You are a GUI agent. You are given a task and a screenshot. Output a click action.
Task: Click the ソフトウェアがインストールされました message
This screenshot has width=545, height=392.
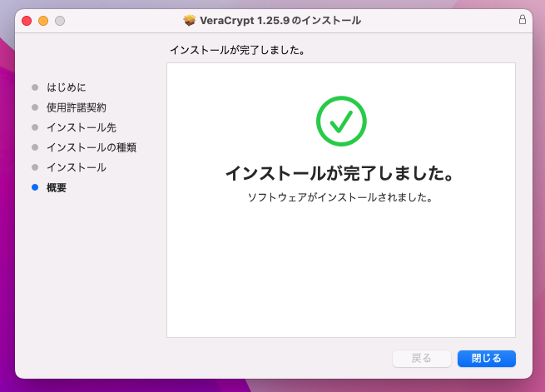click(x=341, y=198)
